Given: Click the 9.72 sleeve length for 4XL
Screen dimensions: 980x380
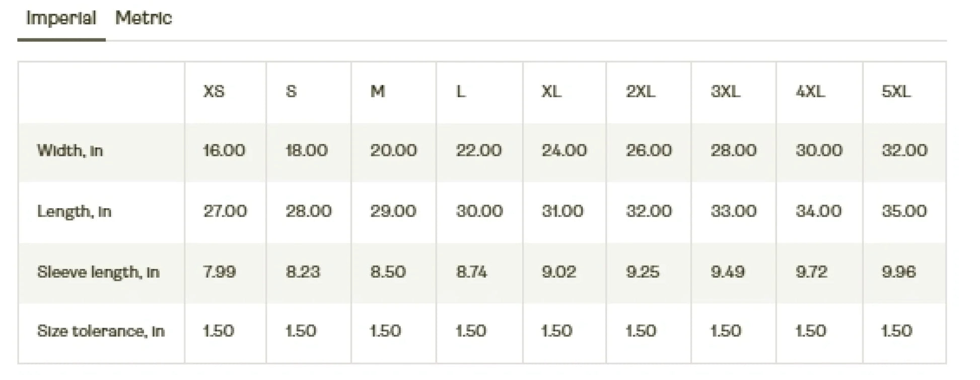Looking at the screenshot, I should point(811,272).
